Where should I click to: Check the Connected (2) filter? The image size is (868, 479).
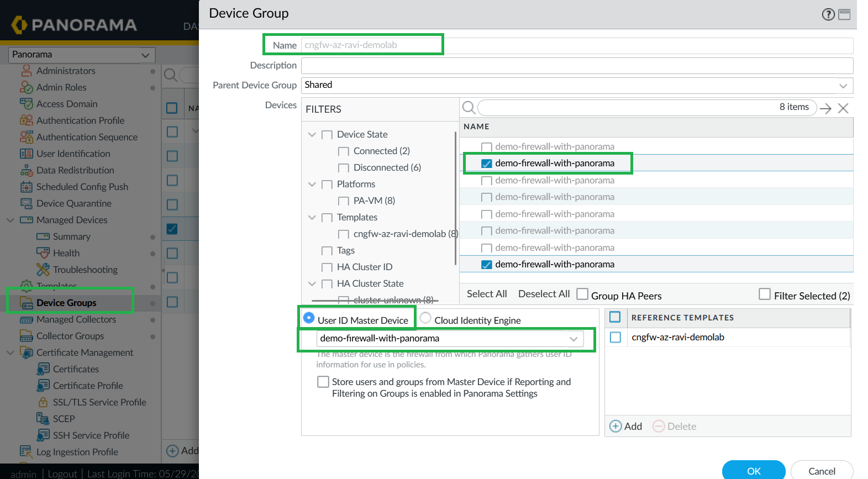click(x=344, y=151)
